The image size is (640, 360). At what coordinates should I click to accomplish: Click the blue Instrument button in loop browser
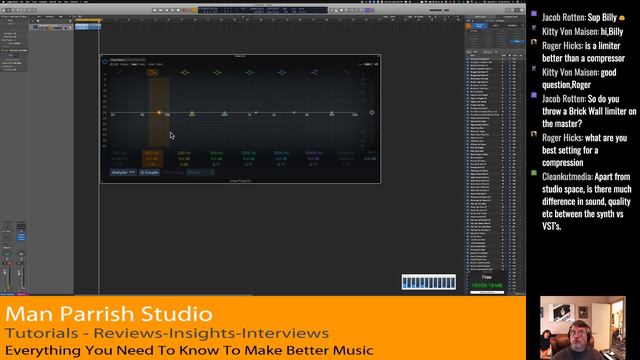coord(480,26)
